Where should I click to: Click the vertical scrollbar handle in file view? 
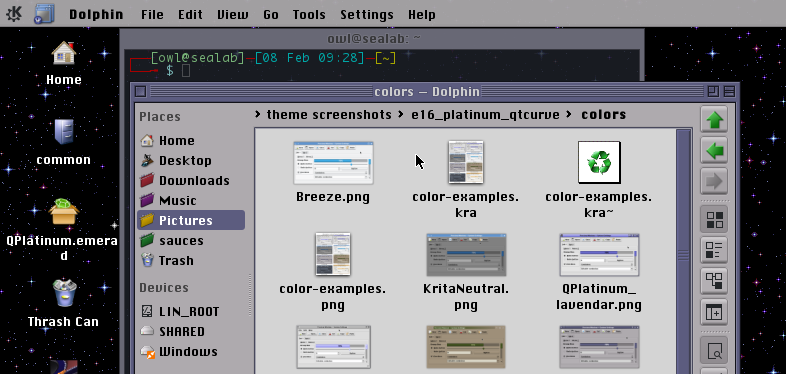683,256
